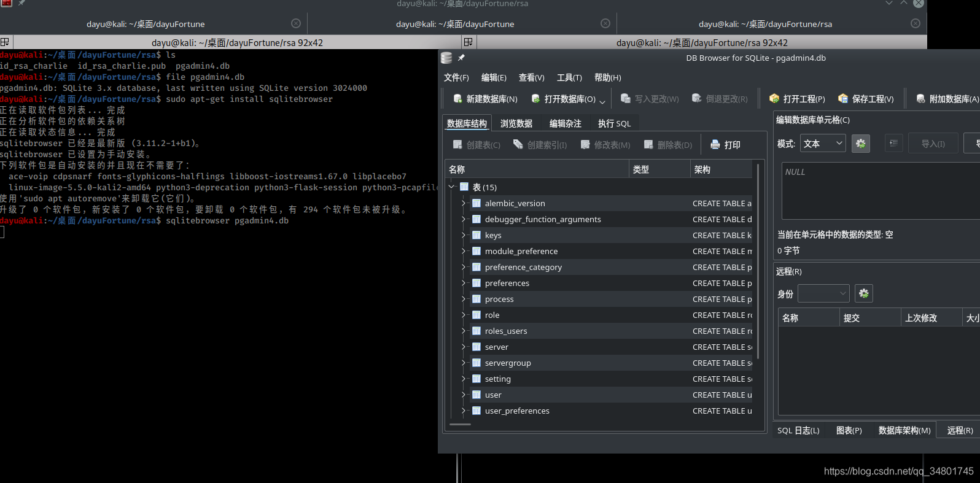980x483 pixels.
Task: Click the alembic_version table icon
Action: point(476,203)
